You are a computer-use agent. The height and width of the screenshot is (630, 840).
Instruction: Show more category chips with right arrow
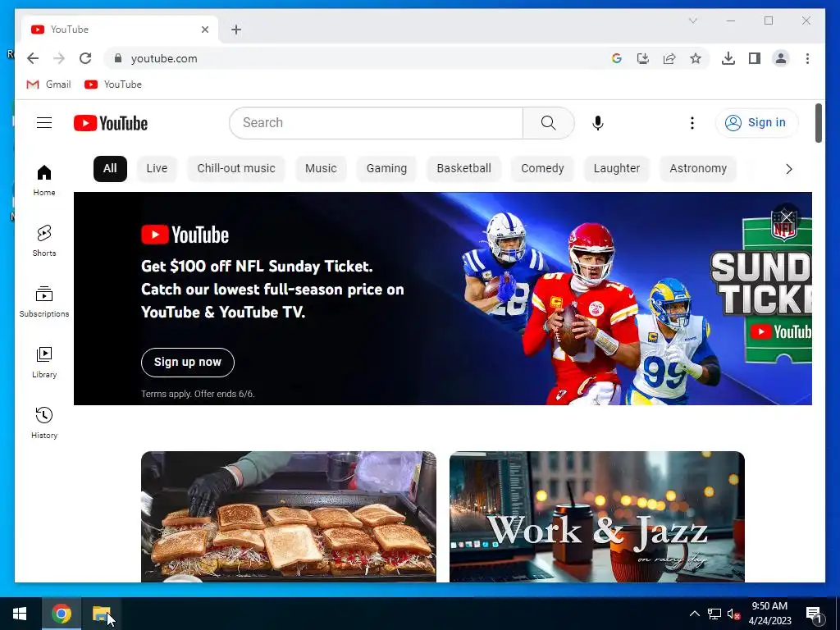(x=788, y=169)
